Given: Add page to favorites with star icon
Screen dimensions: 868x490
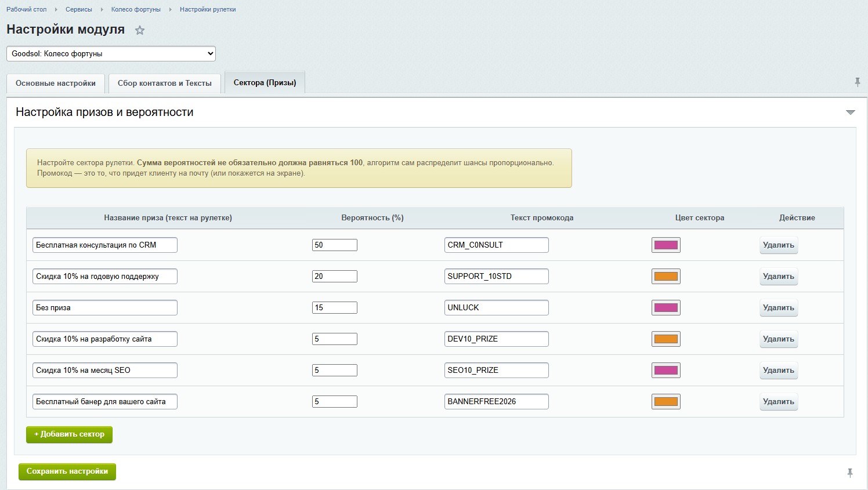Looking at the screenshot, I should pos(140,30).
